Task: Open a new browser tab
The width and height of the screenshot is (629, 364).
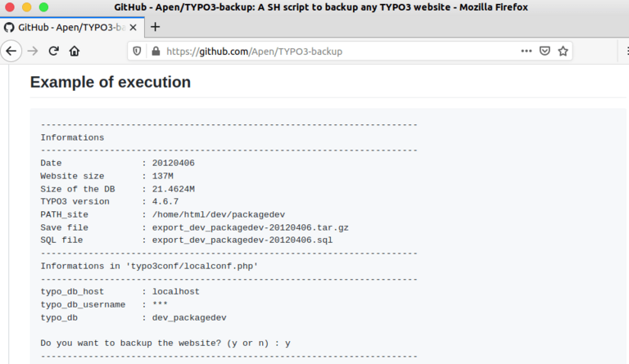Action: (156, 26)
